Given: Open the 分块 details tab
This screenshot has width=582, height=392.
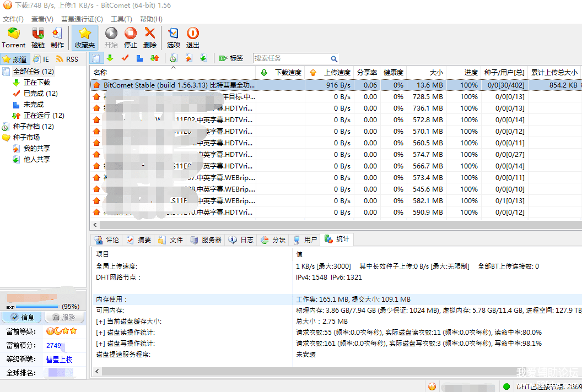Looking at the screenshot, I should coord(273,240).
